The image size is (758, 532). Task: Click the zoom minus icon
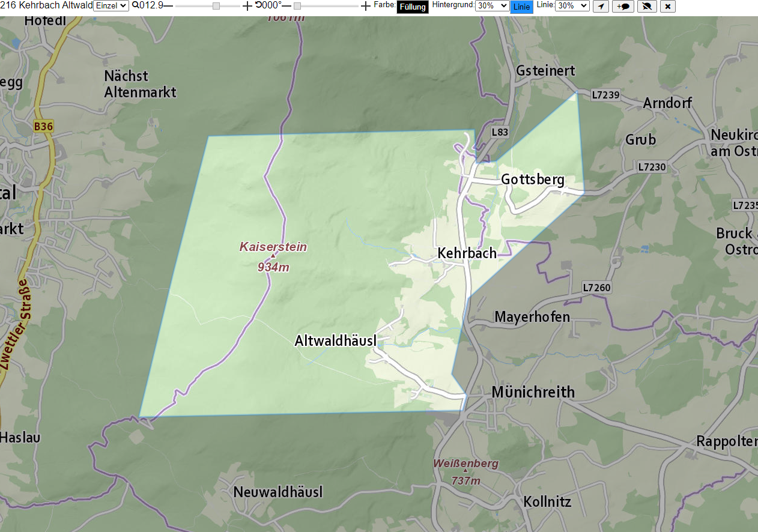coord(168,5)
